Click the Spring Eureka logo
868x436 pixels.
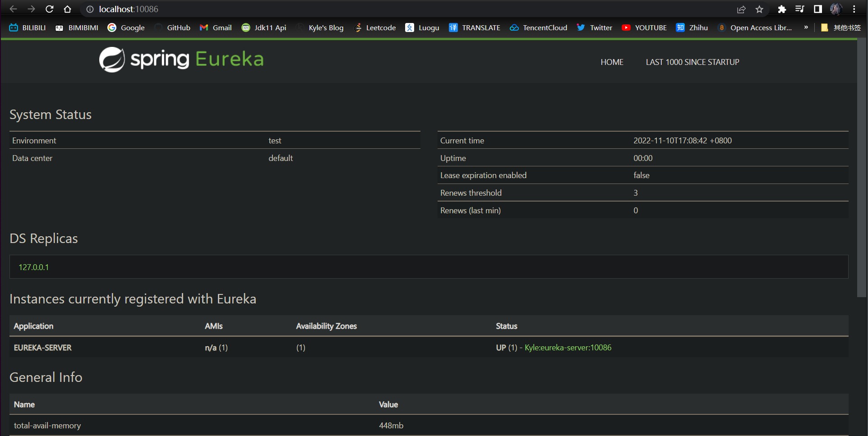coord(180,59)
